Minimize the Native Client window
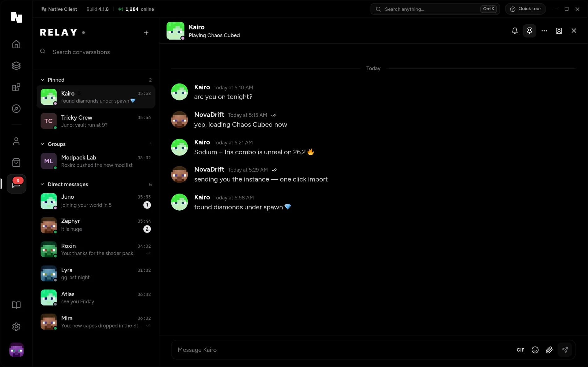This screenshot has height=367, width=588. pos(556,9)
